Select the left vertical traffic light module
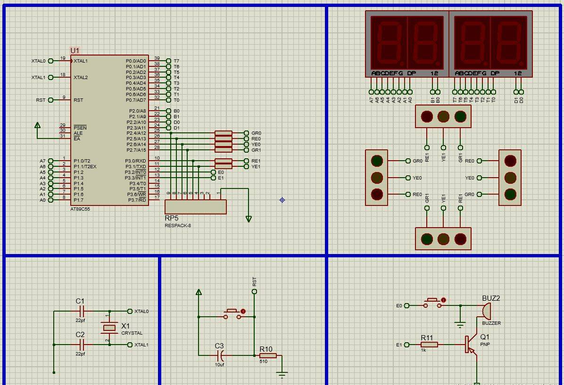 377,178
